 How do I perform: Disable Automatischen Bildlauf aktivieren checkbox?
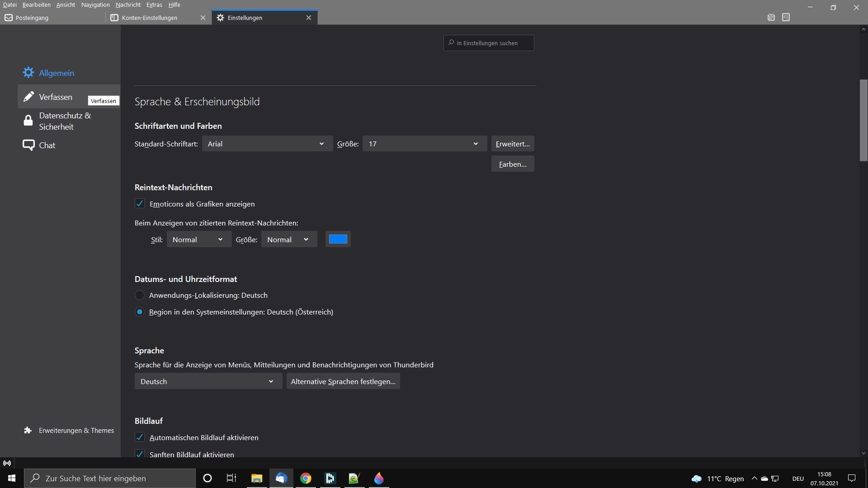click(140, 437)
